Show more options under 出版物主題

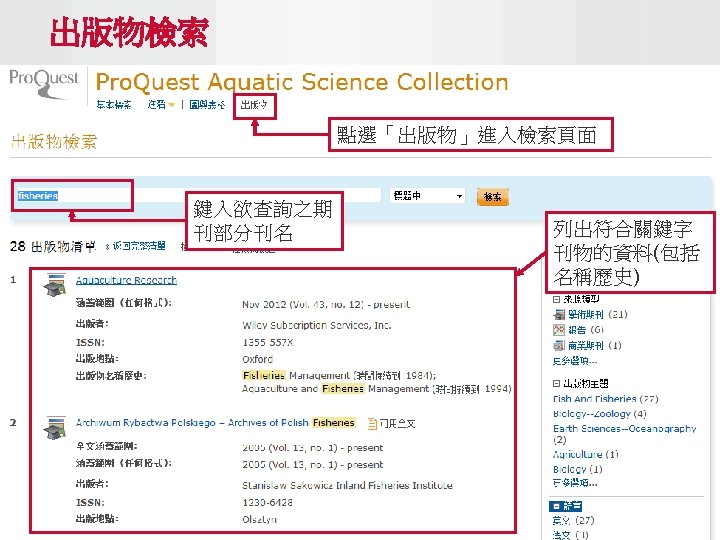575,483
